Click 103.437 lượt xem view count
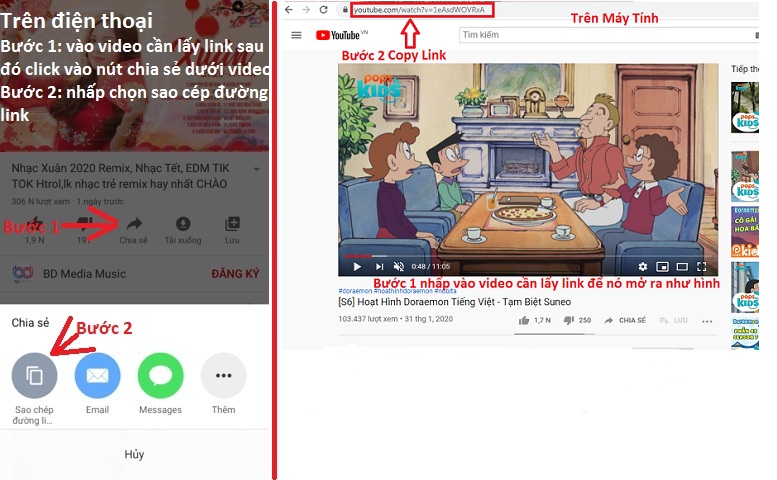Screen dimensions: 777x480 click(x=368, y=319)
